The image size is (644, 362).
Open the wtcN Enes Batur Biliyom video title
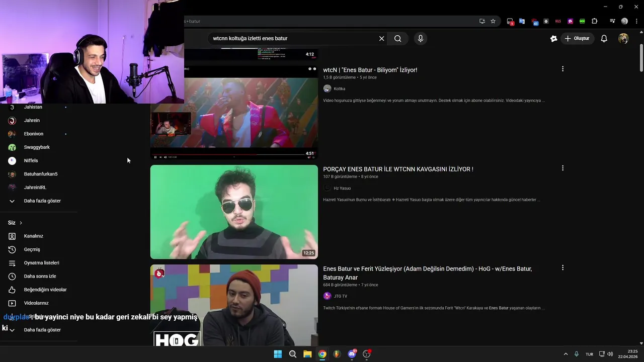coord(370,70)
